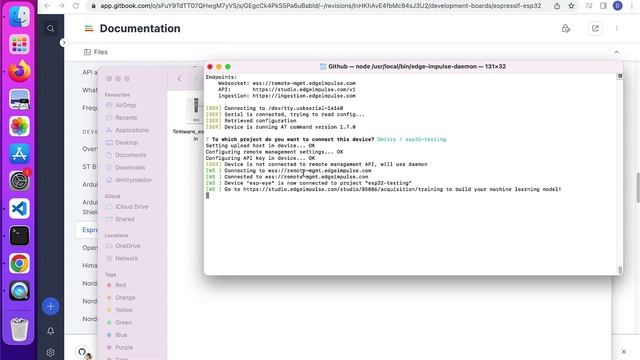Viewport: 640px width, 360px height.
Task: Click terminal title bar folder icon
Action: tap(323, 67)
